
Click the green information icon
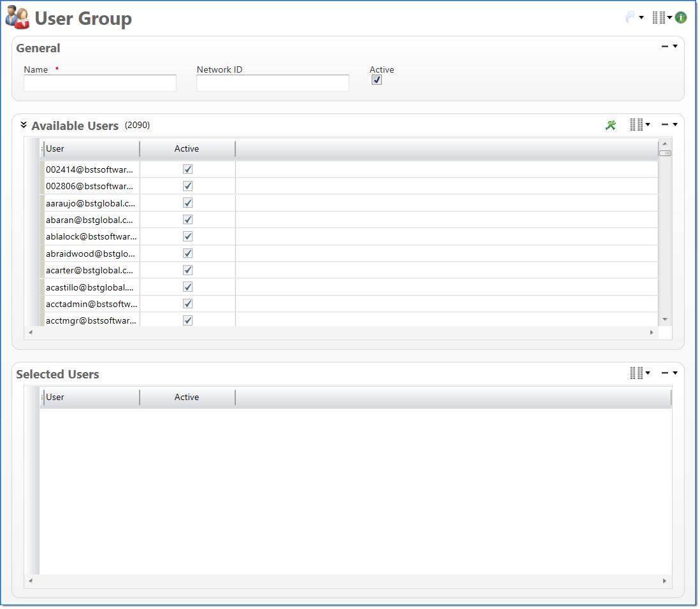pos(681,18)
